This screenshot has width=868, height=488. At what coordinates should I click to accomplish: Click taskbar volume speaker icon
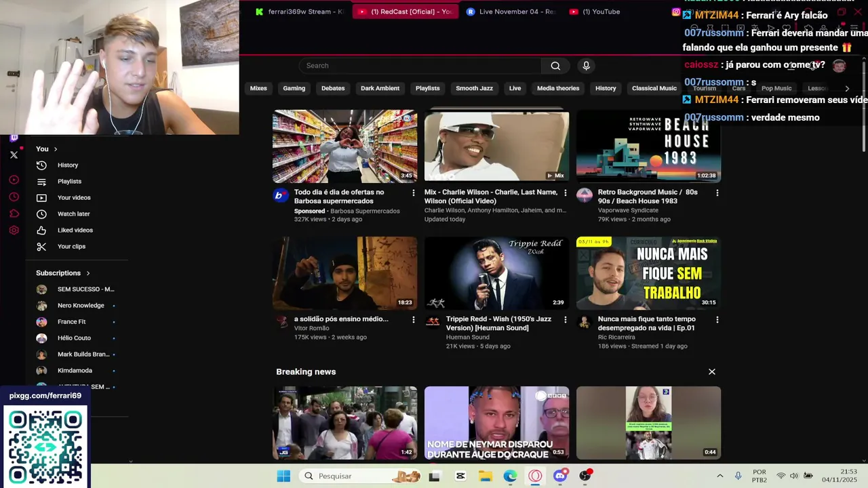(x=794, y=476)
